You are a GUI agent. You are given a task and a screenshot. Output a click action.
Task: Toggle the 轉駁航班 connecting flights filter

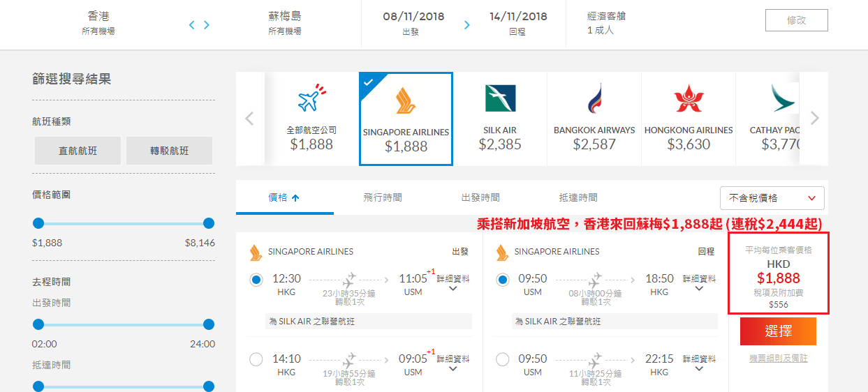pyautogui.click(x=169, y=151)
